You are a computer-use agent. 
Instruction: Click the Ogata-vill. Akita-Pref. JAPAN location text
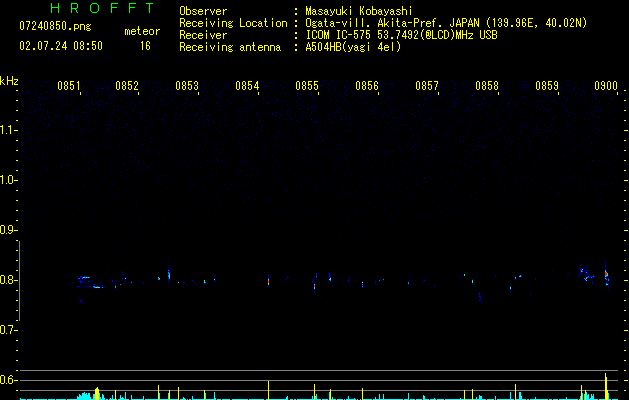point(446,23)
